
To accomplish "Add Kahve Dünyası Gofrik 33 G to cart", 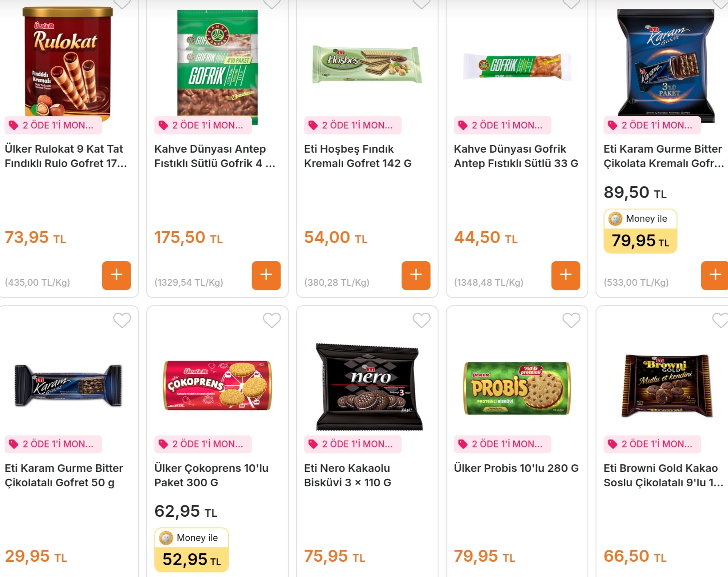I will coord(566,275).
